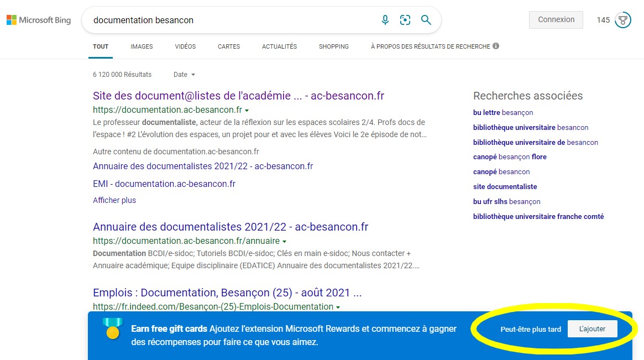
Task: Click Peut-être plus tard in banner
Action: pos(531,329)
